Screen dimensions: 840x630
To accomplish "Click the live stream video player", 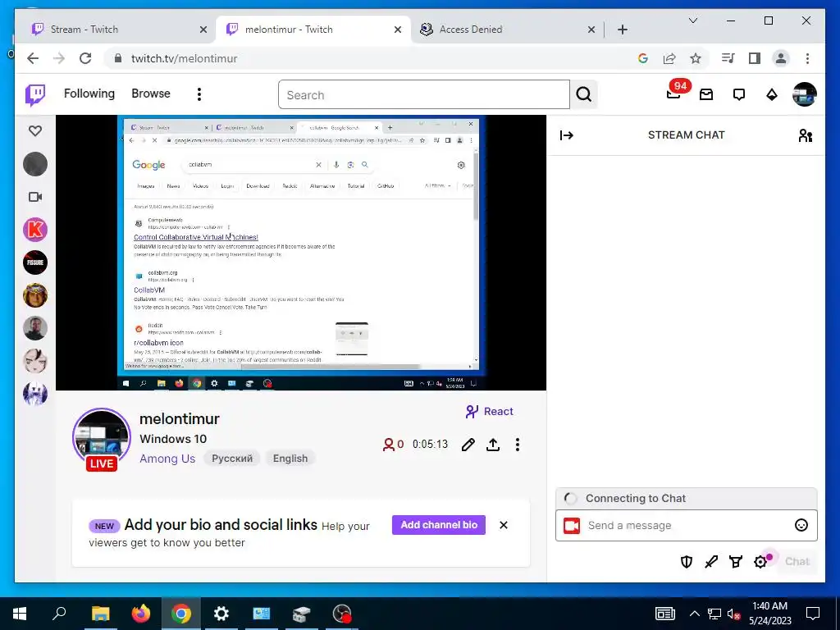I will (x=300, y=253).
